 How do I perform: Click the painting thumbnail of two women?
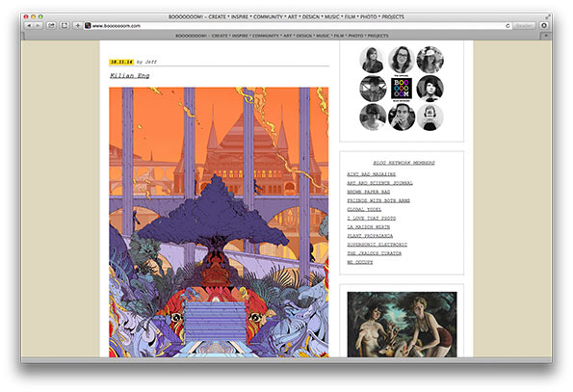pos(402,325)
